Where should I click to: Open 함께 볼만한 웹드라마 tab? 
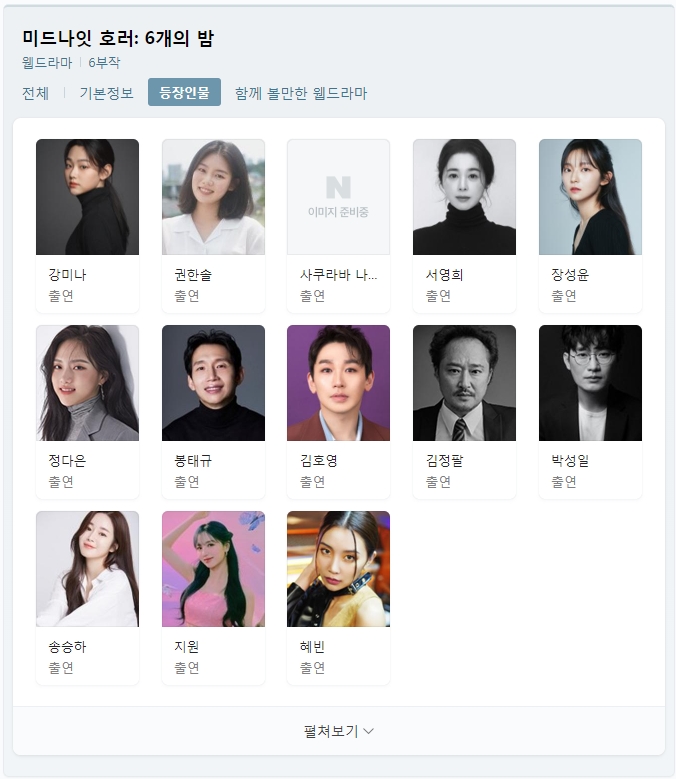point(300,93)
